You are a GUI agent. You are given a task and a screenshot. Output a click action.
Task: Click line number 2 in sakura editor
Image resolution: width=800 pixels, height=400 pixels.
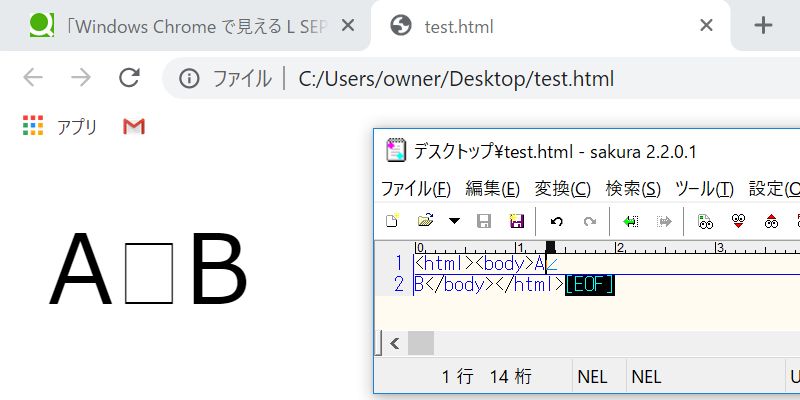(x=398, y=285)
